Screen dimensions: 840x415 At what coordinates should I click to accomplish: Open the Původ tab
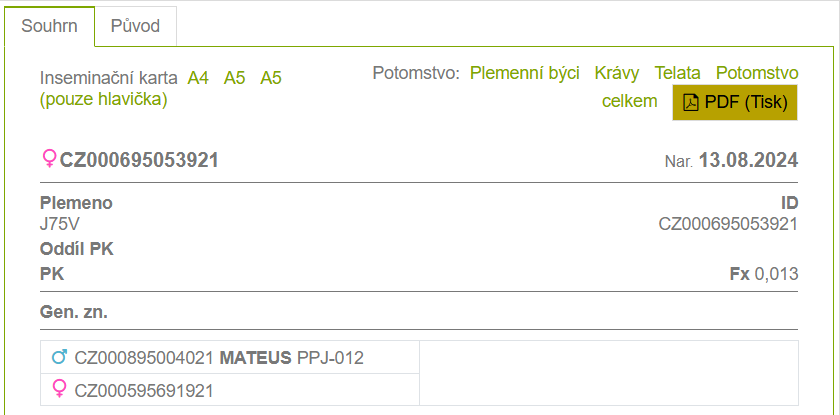click(135, 26)
